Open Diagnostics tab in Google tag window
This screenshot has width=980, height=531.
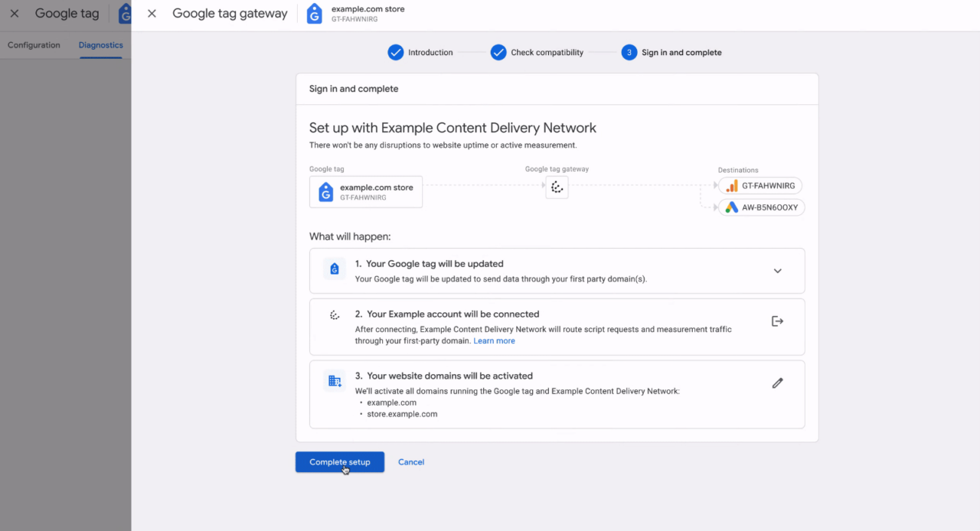click(x=101, y=45)
